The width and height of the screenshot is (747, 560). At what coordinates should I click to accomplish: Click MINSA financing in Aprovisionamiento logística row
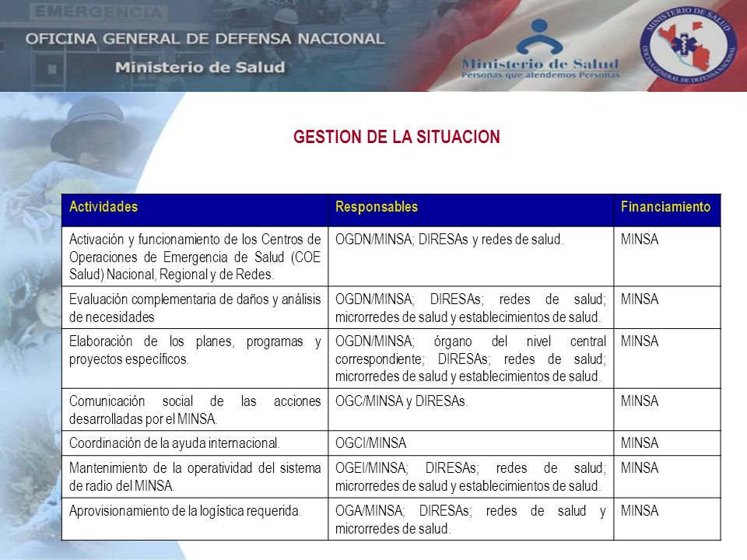pos(667,519)
